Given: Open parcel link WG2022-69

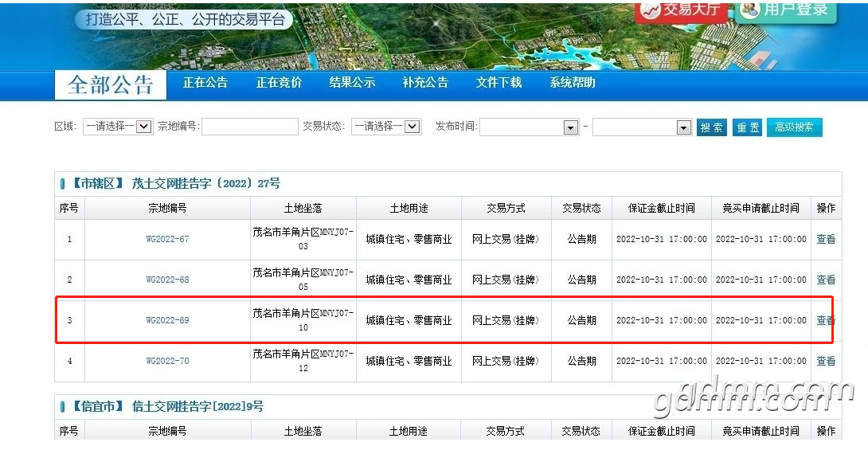Looking at the screenshot, I should 167,320.
